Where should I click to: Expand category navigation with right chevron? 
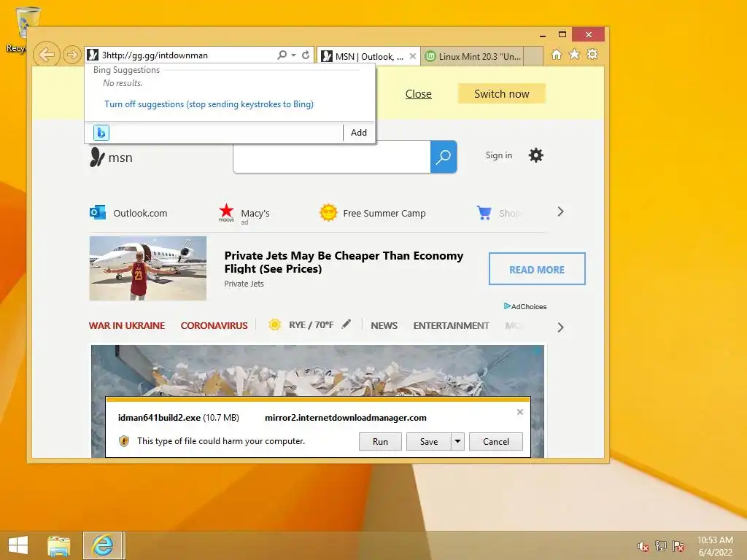tap(561, 327)
